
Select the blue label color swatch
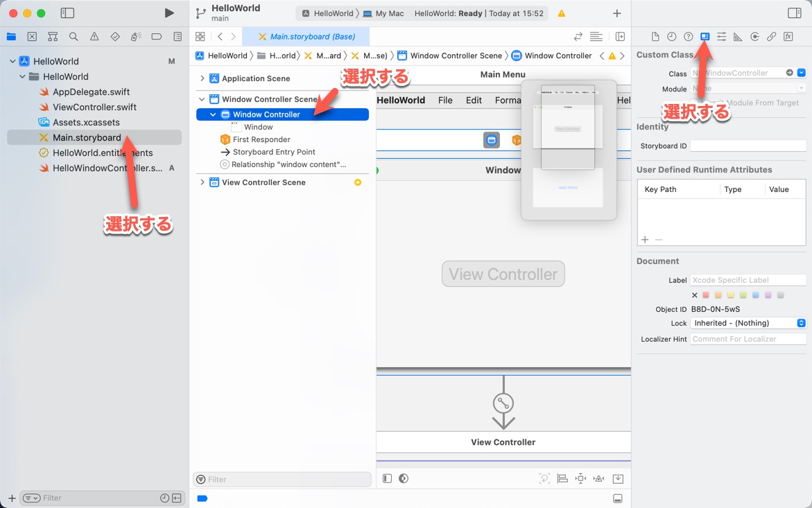(x=756, y=295)
